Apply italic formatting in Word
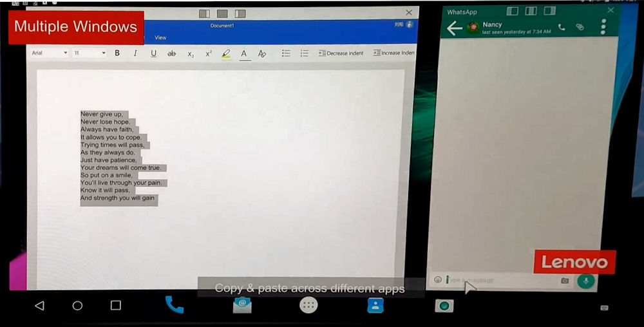The height and width of the screenshot is (327, 644). (135, 53)
